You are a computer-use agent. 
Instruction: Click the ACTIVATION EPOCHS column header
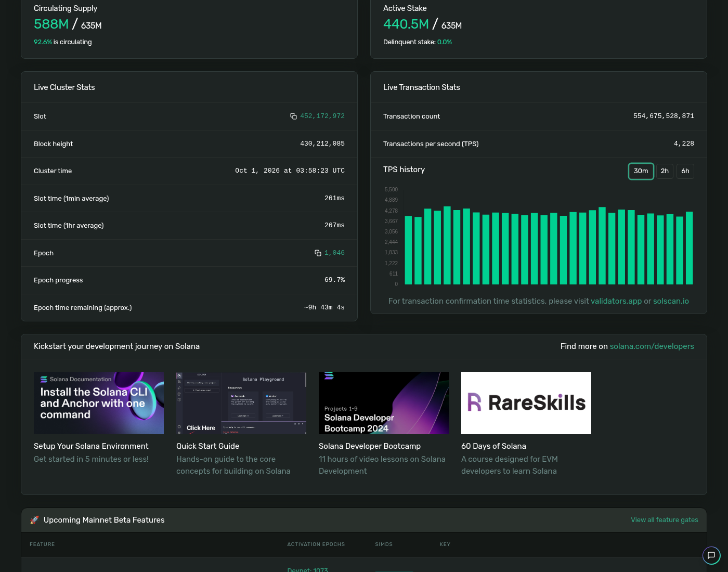[316, 544]
